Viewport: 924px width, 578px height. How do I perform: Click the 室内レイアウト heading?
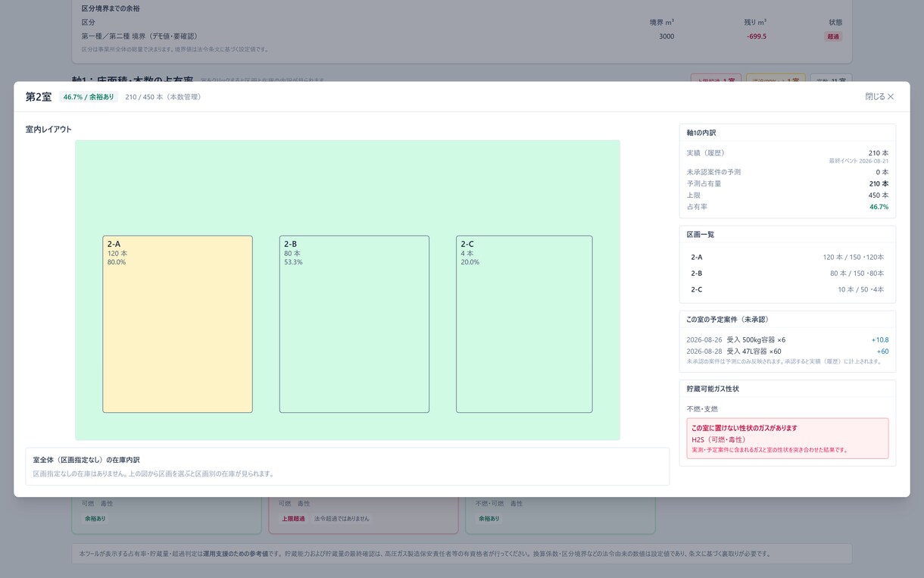click(x=48, y=130)
